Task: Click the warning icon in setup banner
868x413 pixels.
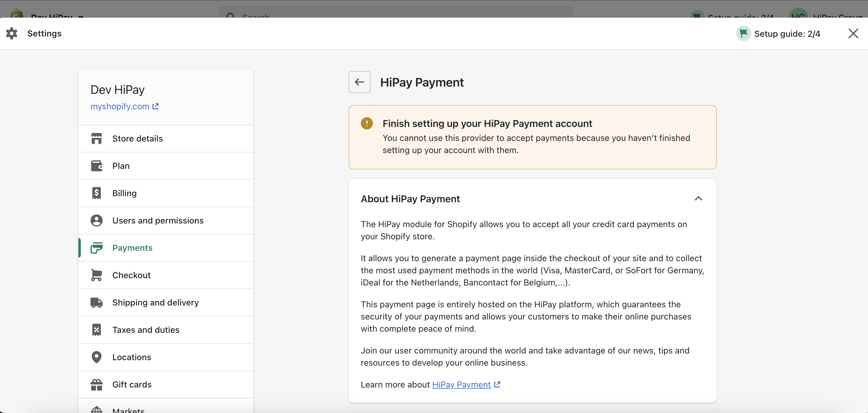Action: click(x=367, y=123)
